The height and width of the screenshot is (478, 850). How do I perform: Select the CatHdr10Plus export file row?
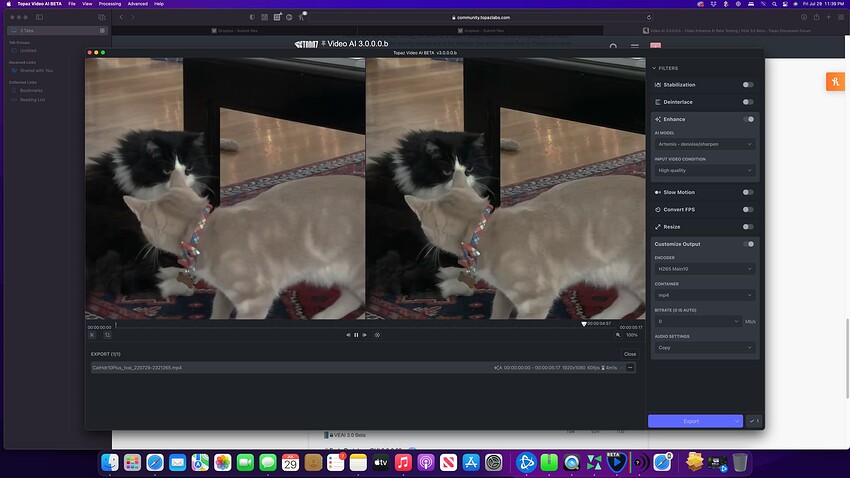tap(363, 368)
